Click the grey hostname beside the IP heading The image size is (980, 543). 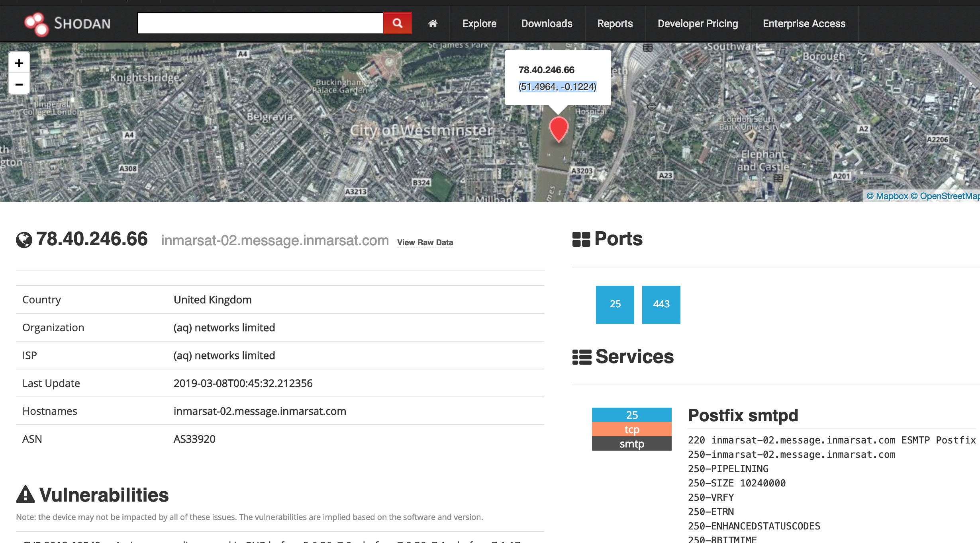(x=275, y=240)
